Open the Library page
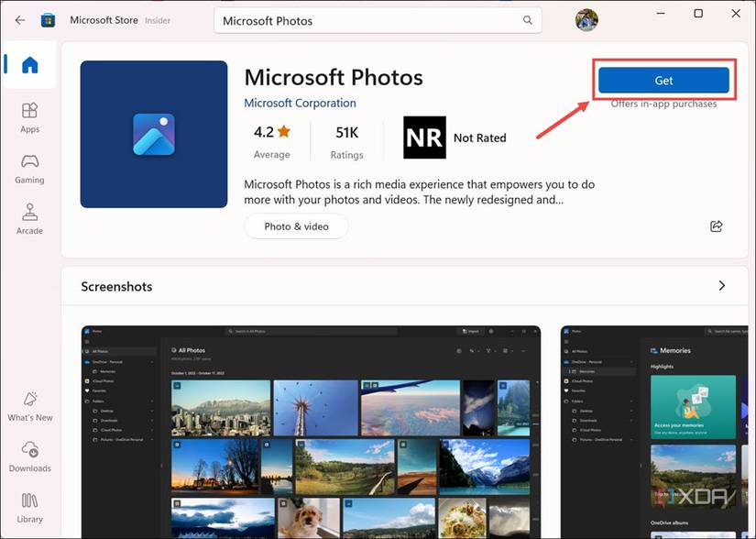The width and height of the screenshot is (756, 539). coord(30,508)
